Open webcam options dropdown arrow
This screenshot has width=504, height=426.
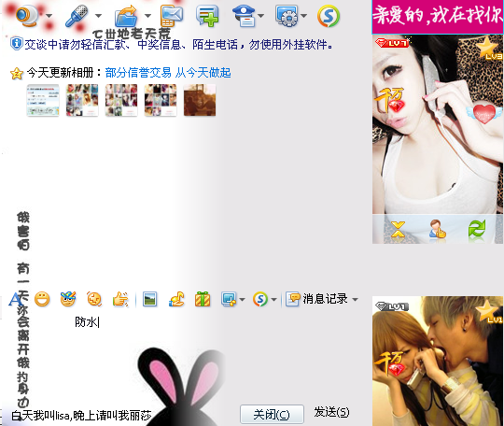pos(49,16)
